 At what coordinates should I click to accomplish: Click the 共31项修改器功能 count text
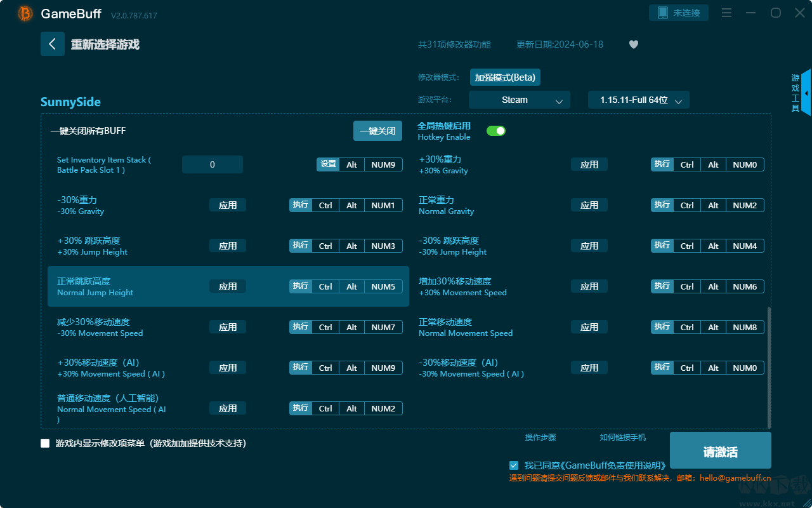[454, 44]
